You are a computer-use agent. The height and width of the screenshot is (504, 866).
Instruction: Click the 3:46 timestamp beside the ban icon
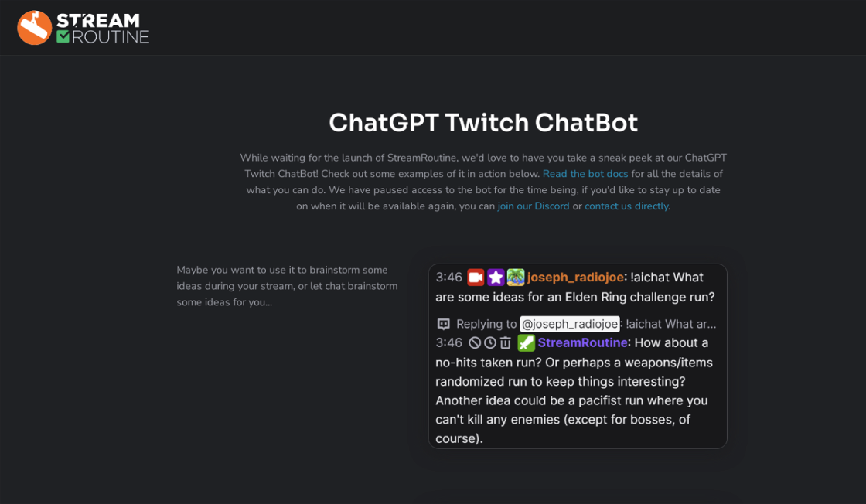point(448,343)
